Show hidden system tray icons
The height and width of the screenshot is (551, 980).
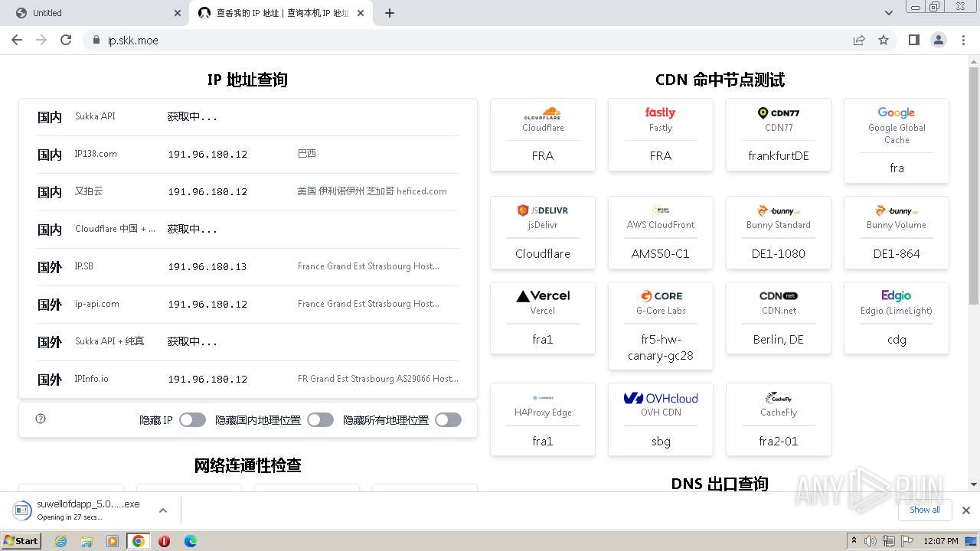point(854,541)
